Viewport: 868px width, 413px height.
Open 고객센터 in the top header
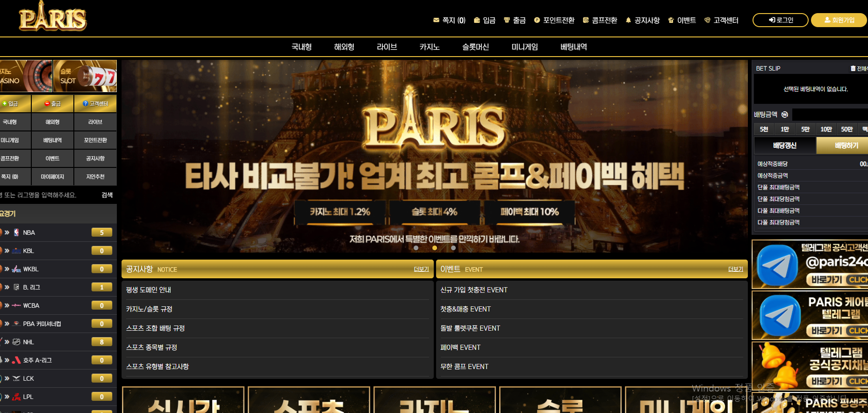point(722,20)
